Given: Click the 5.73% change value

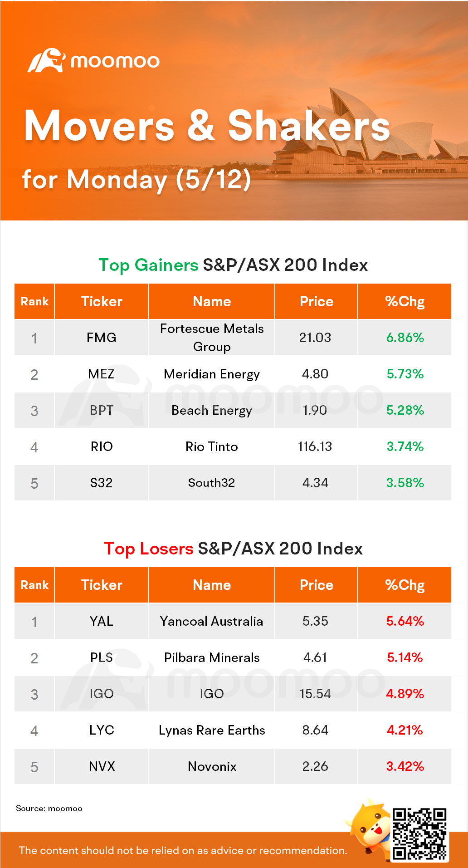Looking at the screenshot, I should coord(405,374).
